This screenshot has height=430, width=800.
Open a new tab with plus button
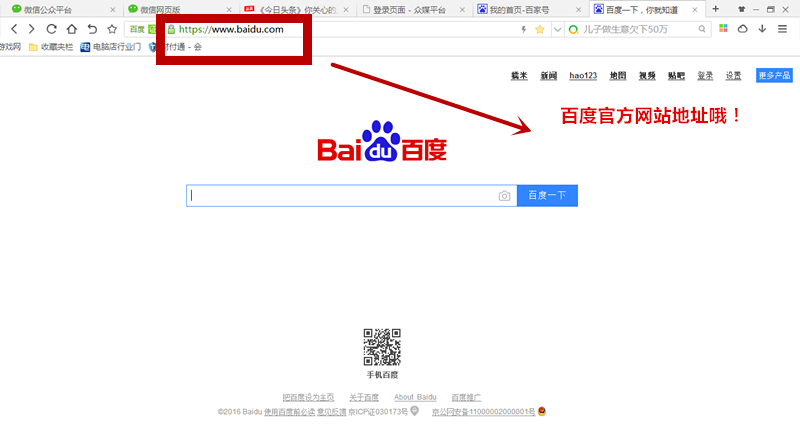click(715, 9)
